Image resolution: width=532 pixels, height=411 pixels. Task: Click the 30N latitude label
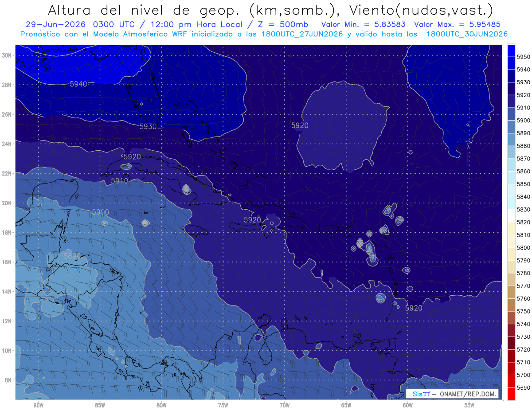point(7,55)
